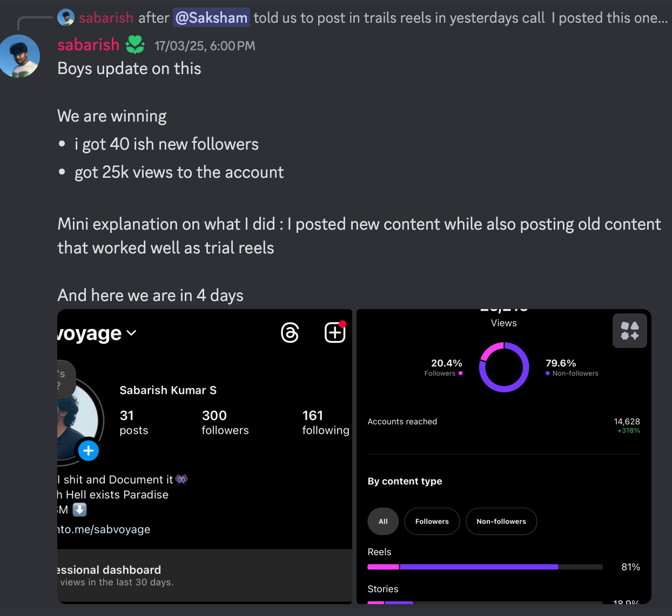The width and height of the screenshot is (672, 616).
Task: Click the apps icon on insights image
Action: coord(629,331)
